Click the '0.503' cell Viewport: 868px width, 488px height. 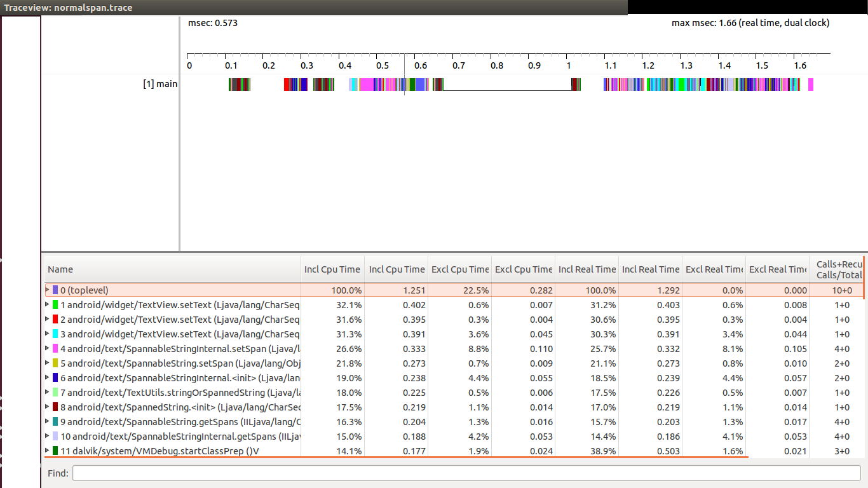tap(668, 451)
